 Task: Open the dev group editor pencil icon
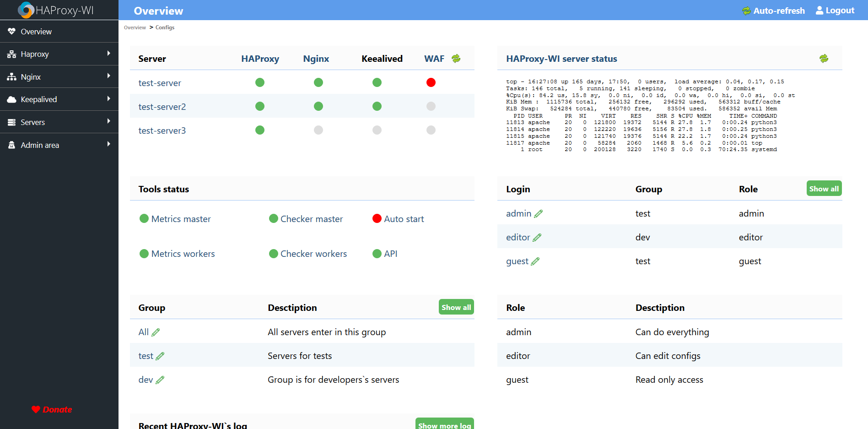160,379
